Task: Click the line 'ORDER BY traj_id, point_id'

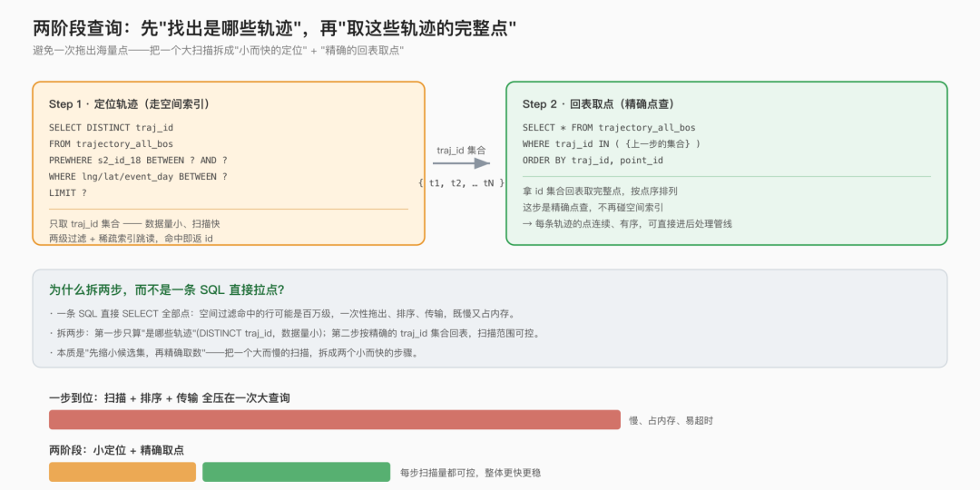Action: tap(593, 160)
